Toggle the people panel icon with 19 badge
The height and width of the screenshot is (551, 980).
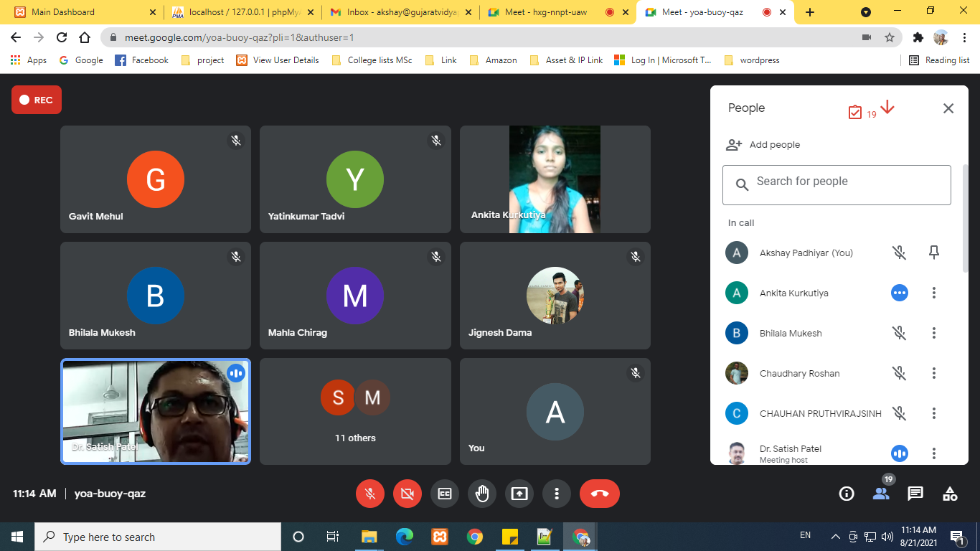coord(881,494)
